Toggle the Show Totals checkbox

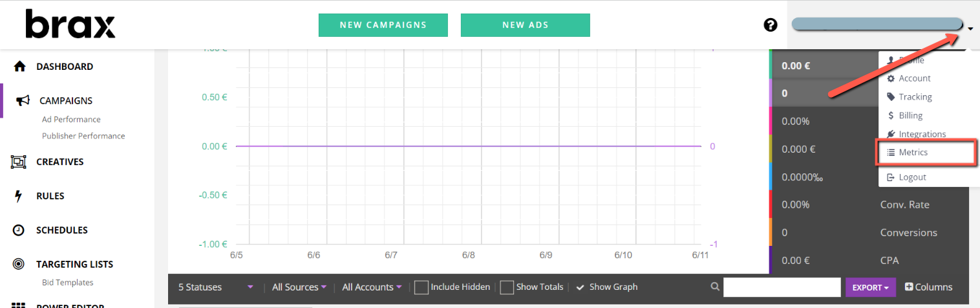[x=507, y=287]
